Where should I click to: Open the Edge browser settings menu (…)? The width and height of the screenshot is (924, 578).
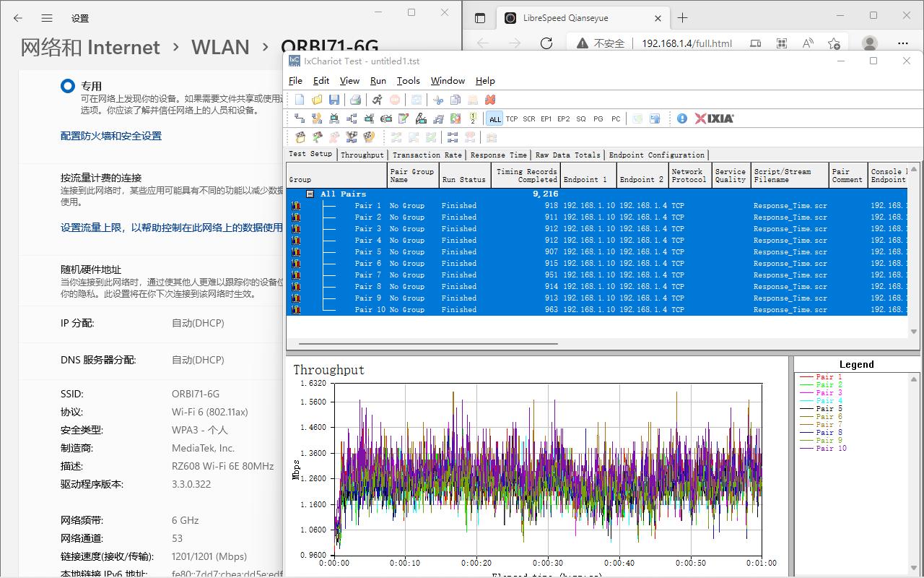[902, 43]
